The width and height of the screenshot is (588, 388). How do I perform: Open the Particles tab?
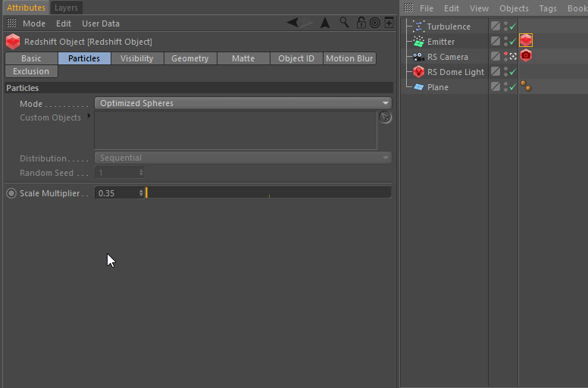84,58
